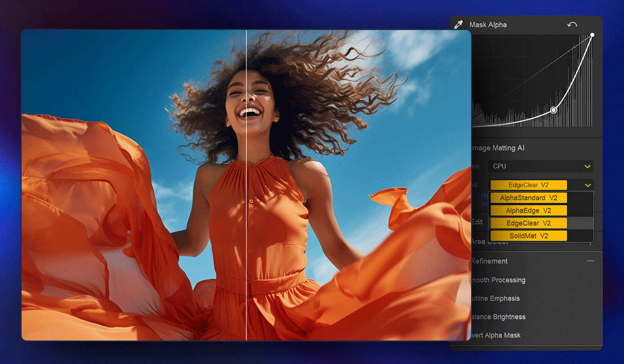This screenshot has height=364, width=624.
Task: Toggle the Balance Brightness option
Action: tap(498, 317)
